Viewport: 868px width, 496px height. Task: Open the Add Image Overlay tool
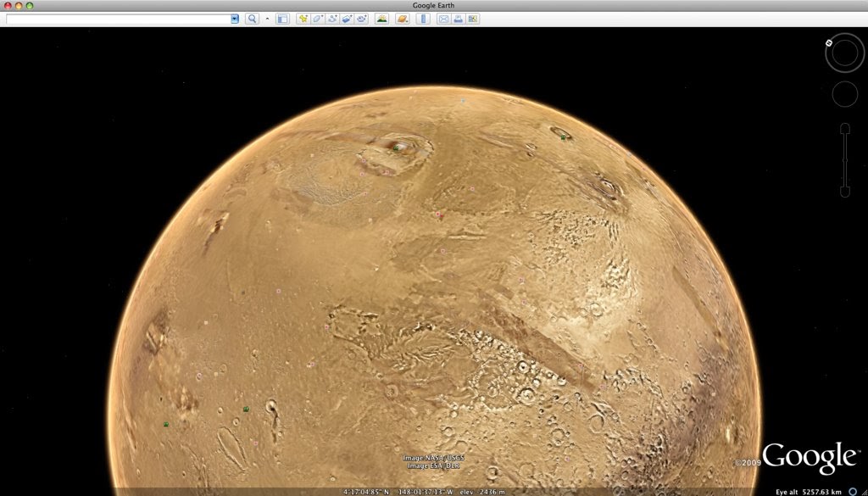[347, 18]
